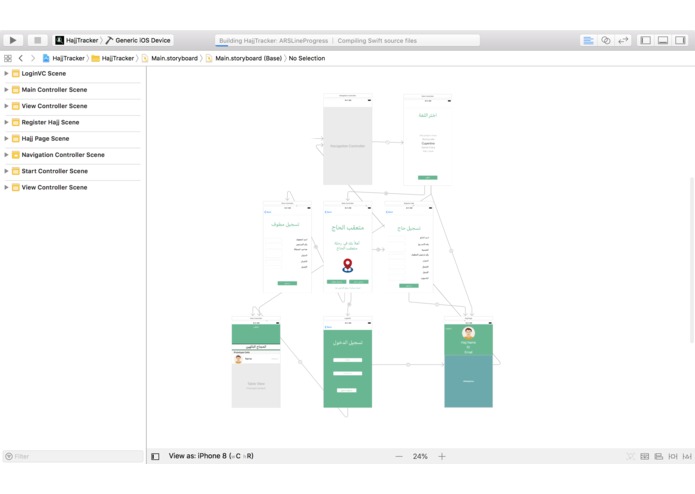Select Start Controller Scene row
Screen dimensions: 695x494
(72, 171)
